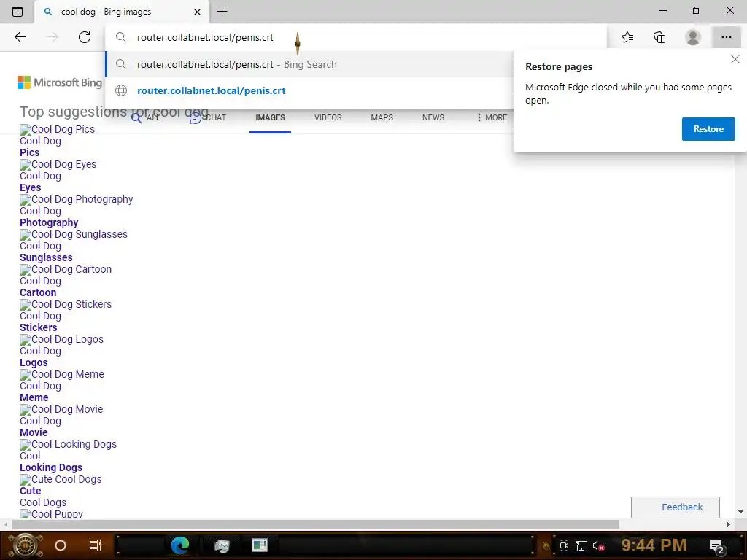Refresh the current page
Image resolution: width=747 pixels, height=560 pixels.
[x=85, y=37]
